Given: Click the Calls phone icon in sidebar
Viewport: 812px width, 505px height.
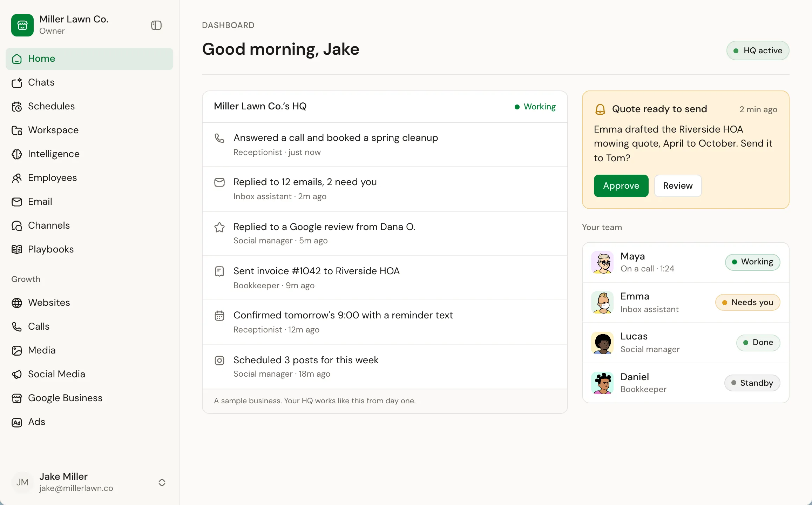Looking at the screenshot, I should tap(17, 326).
